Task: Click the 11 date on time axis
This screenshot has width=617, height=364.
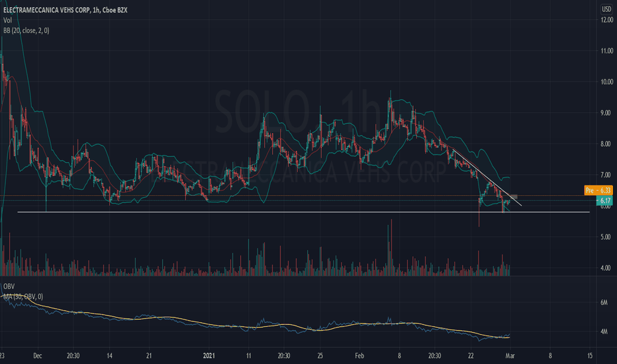Action: click(x=248, y=356)
